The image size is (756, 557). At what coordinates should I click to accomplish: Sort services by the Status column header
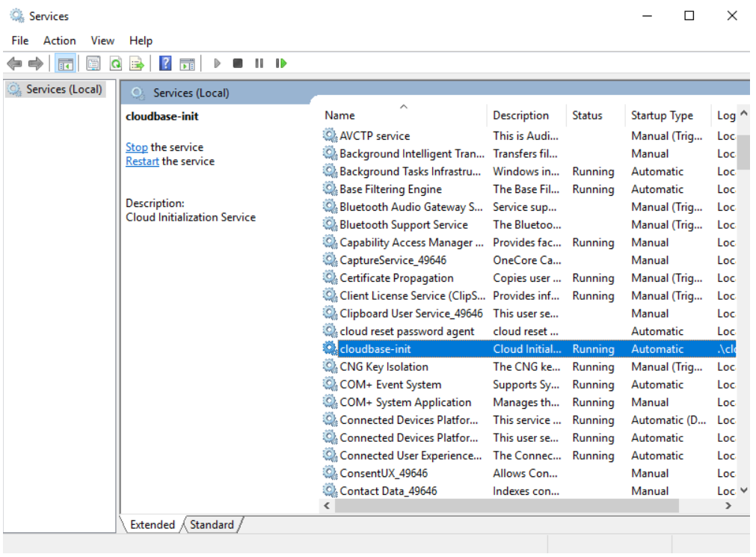587,116
